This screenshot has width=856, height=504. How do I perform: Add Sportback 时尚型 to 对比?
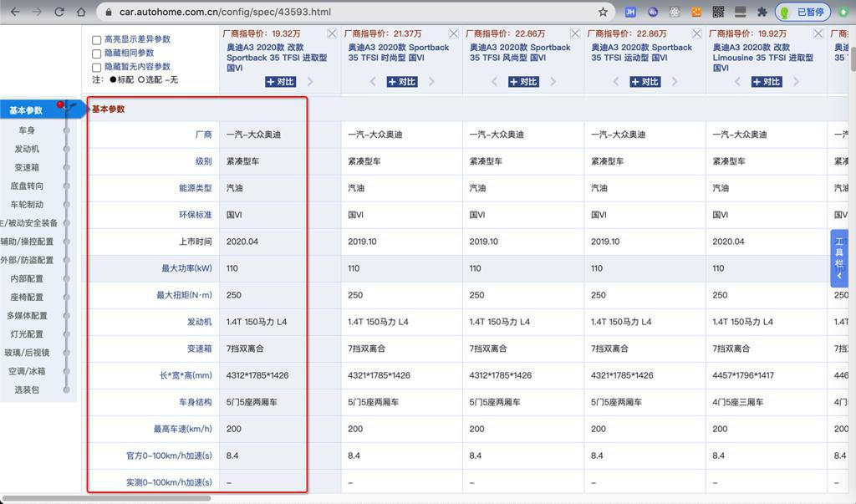(402, 82)
